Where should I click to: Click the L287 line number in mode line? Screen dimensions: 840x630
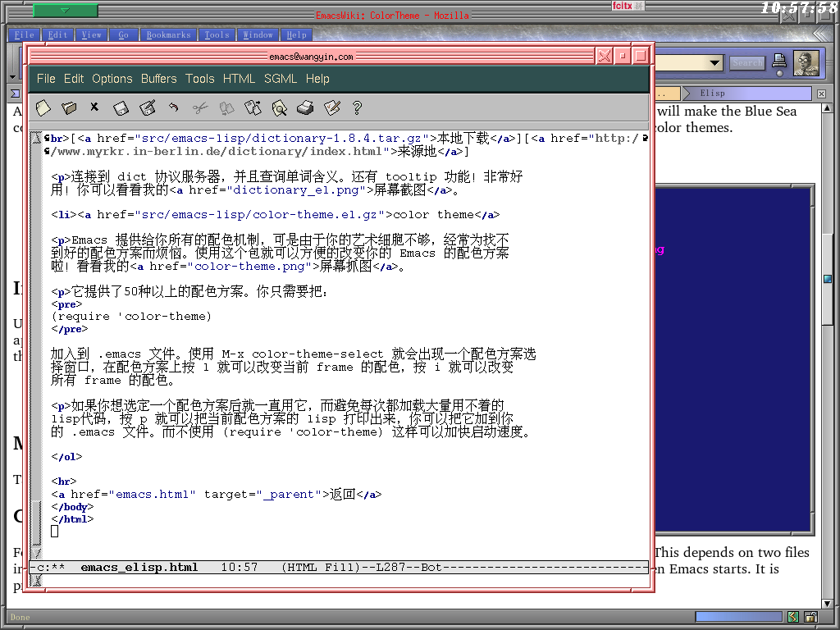[390, 568]
